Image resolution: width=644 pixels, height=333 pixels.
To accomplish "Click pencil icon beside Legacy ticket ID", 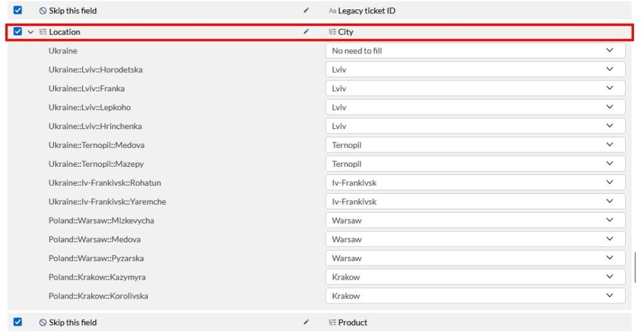I will tap(306, 10).
